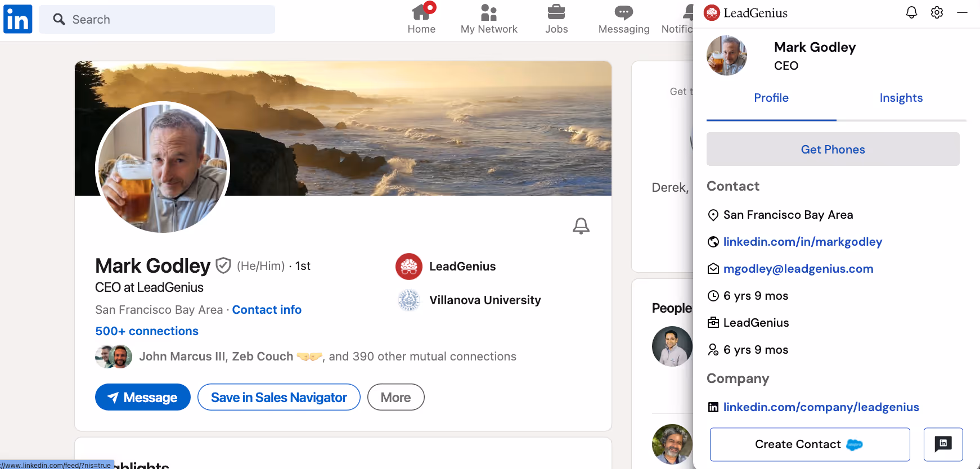Click the verification shield badge next to name
Viewport: 980px width, 469px height.
[223, 265]
